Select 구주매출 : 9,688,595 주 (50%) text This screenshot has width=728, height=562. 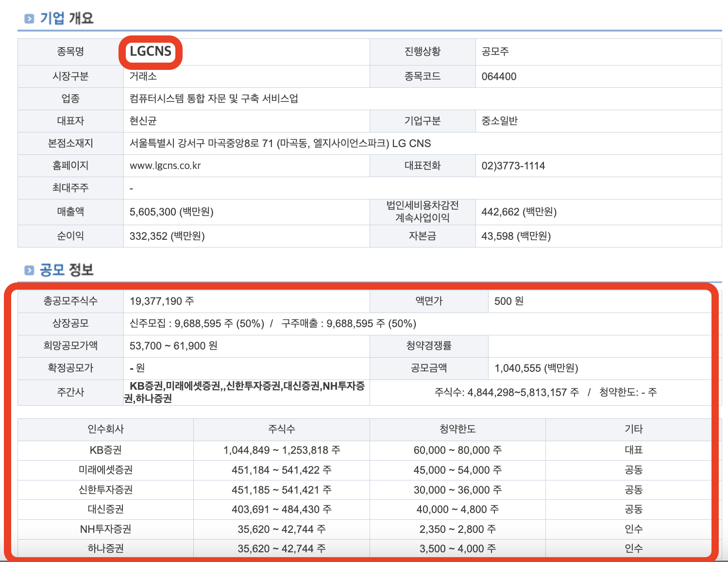(349, 323)
